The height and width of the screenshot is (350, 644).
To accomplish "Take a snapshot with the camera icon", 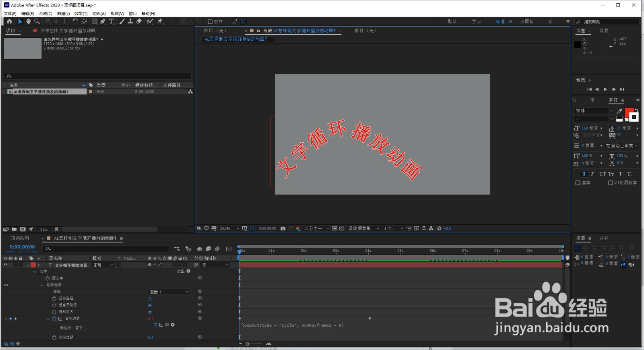I will tap(283, 228).
